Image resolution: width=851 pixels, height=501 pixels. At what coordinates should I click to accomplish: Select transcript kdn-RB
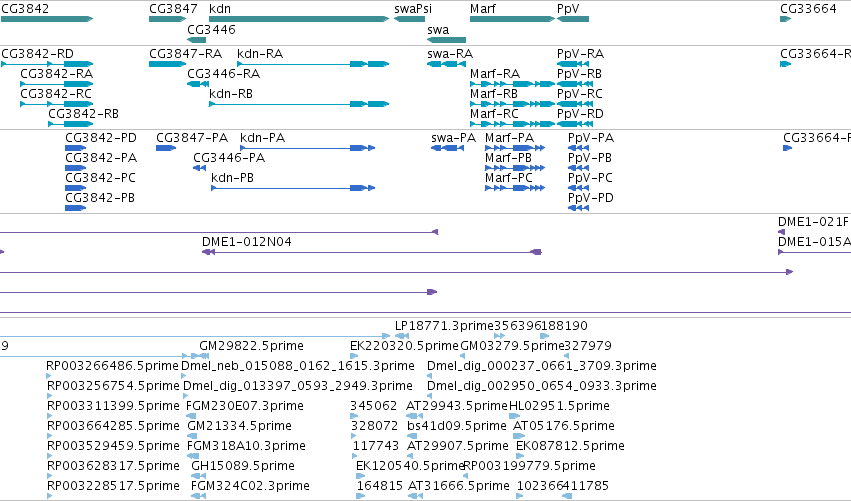[231, 94]
